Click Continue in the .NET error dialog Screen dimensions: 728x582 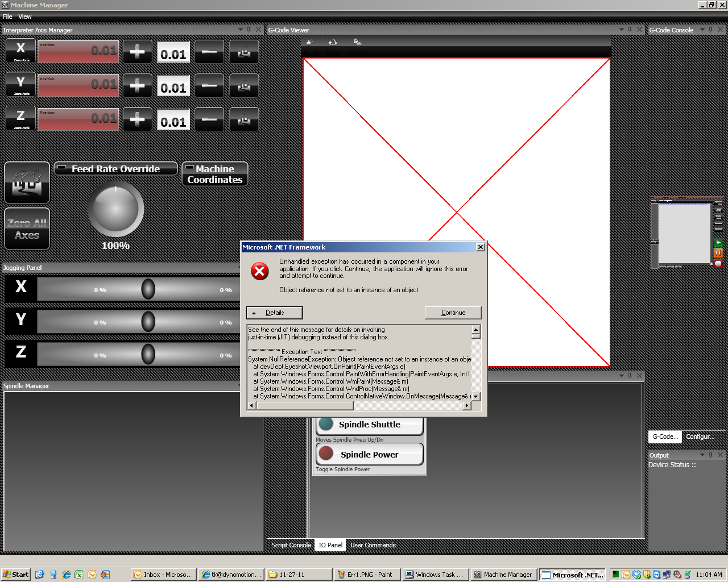click(453, 313)
